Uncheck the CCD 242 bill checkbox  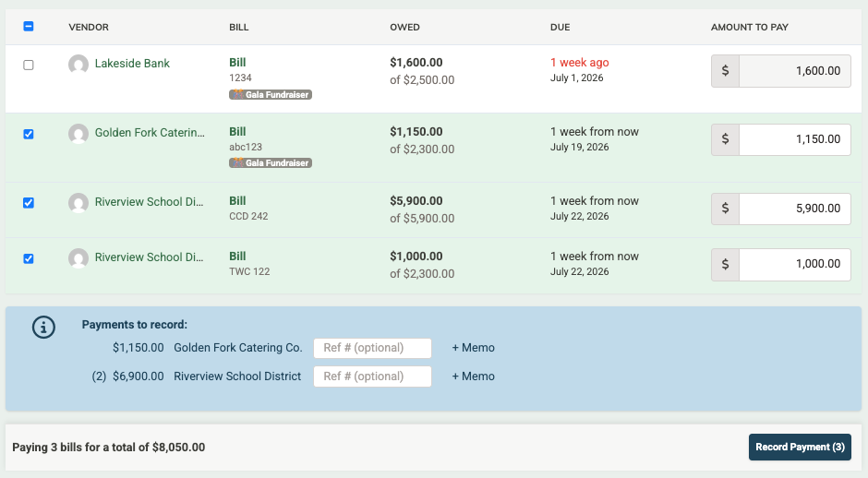pyautogui.click(x=29, y=203)
